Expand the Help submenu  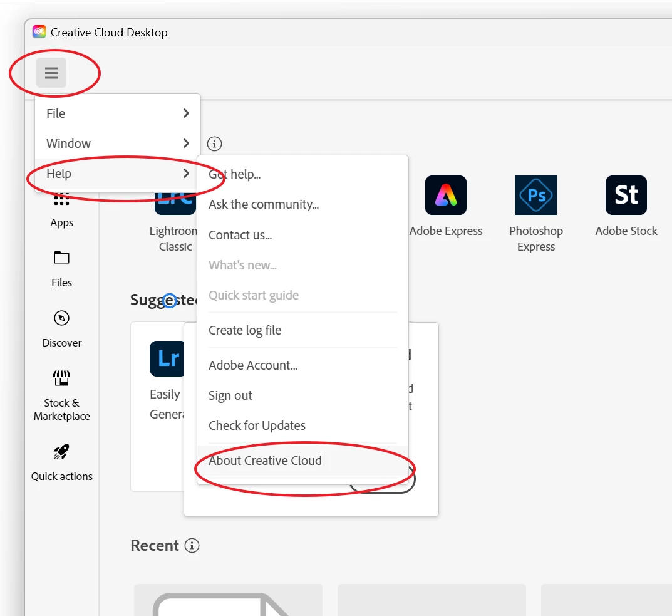point(118,174)
